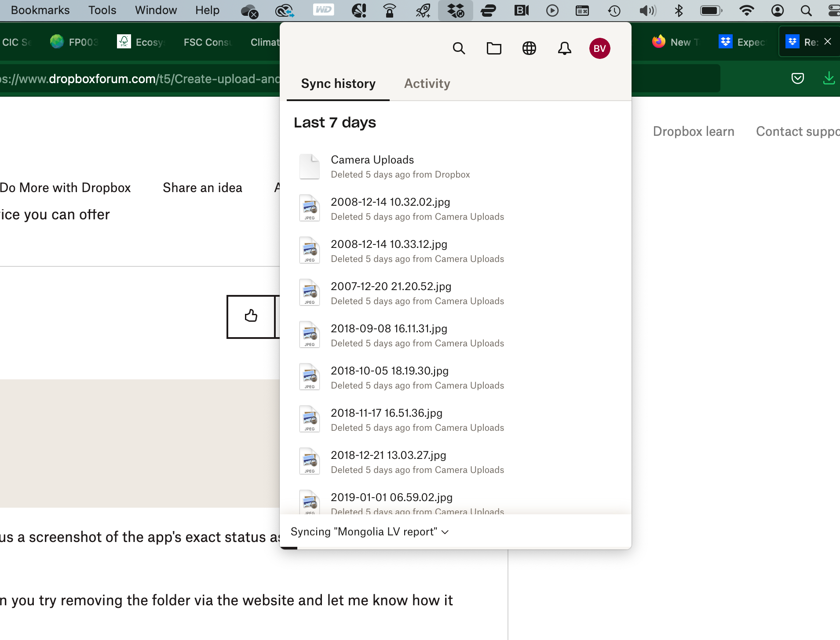Switch to FP003 browser tab
The height and width of the screenshot is (640, 840).
pyautogui.click(x=74, y=42)
